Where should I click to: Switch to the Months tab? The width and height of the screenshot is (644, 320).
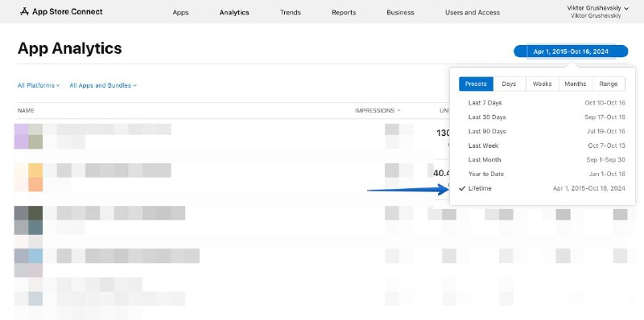576,84
